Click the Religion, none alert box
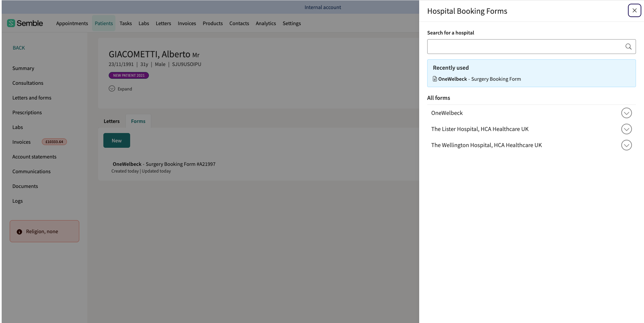 pyautogui.click(x=44, y=231)
